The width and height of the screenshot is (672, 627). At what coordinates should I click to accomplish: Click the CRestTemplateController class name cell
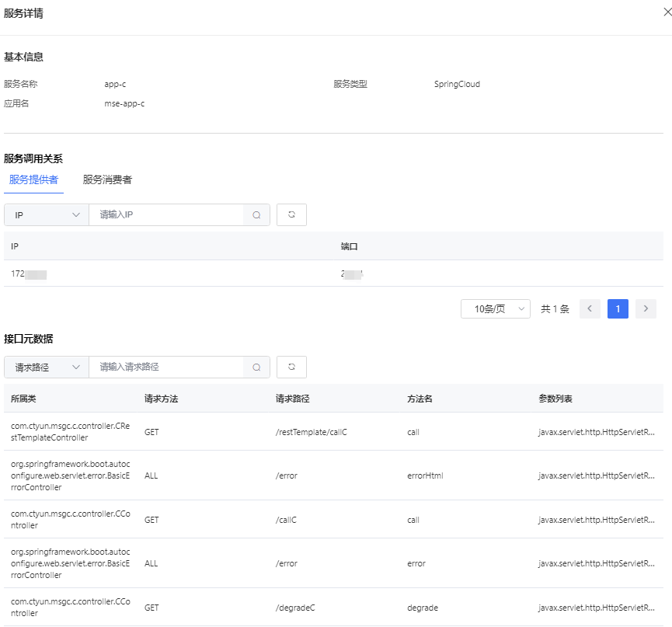(x=71, y=432)
